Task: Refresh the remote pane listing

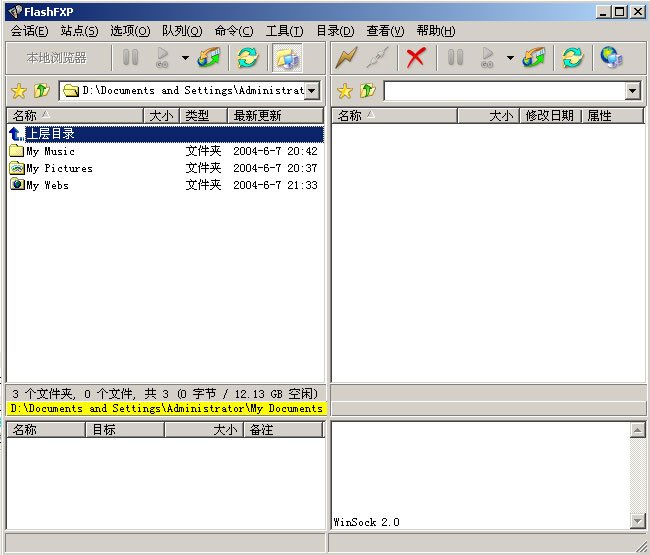Action: pos(572,57)
